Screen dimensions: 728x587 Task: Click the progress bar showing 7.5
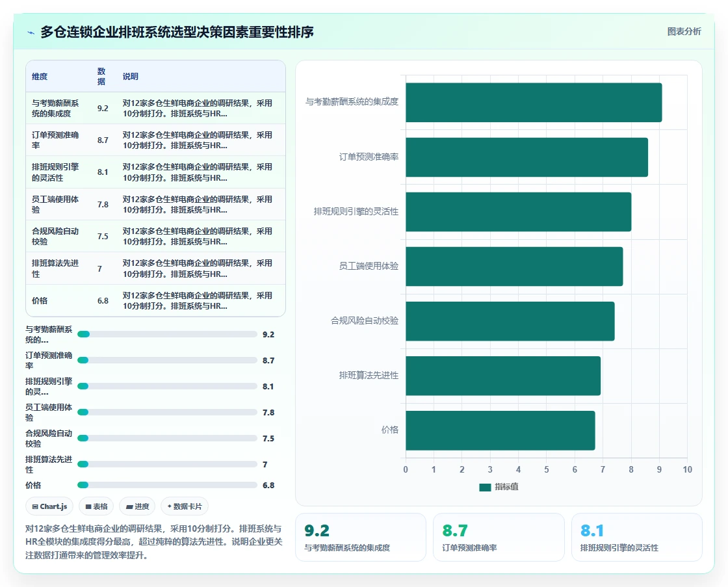pos(167,438)
